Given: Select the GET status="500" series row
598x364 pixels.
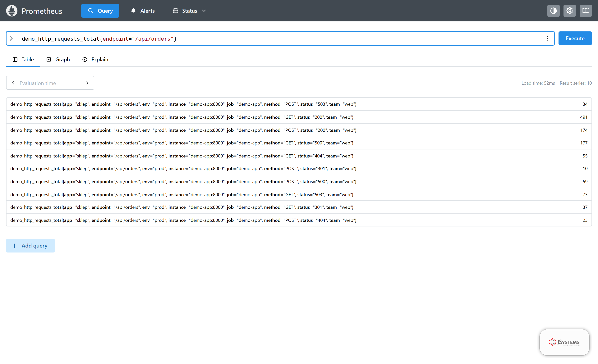Looking at the screenshot, I should click(299, 143).
